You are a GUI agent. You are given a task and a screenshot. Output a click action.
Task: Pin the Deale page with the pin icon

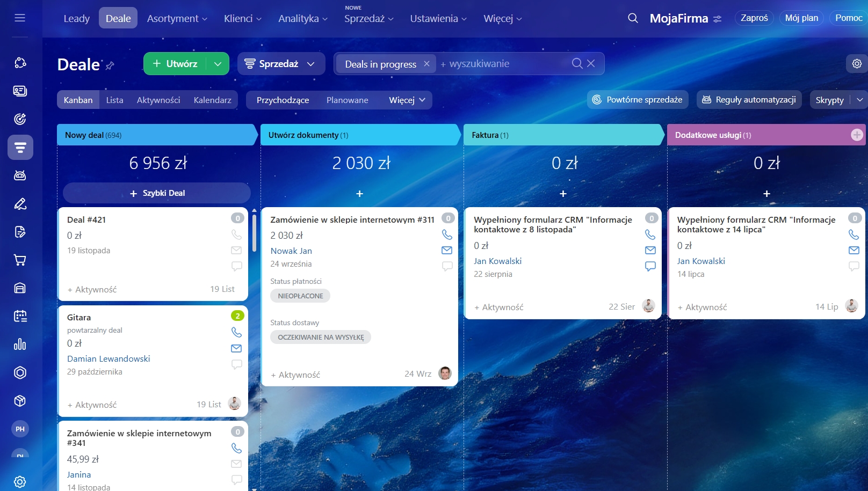pos(110,65)
